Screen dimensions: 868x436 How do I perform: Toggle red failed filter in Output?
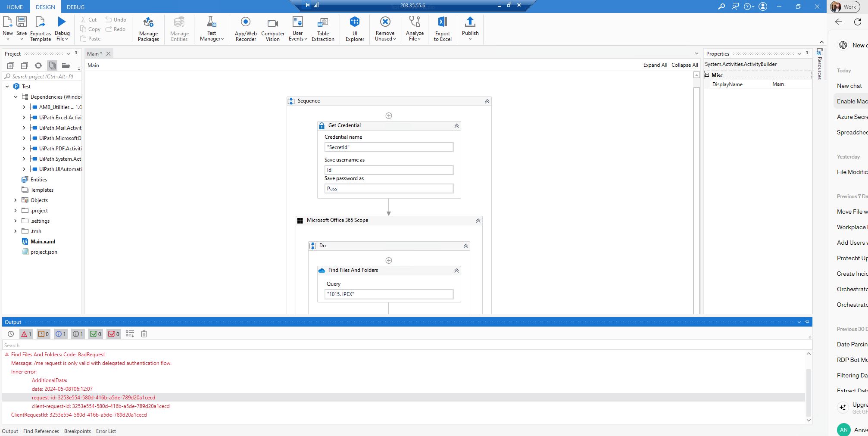coord(114,334)
